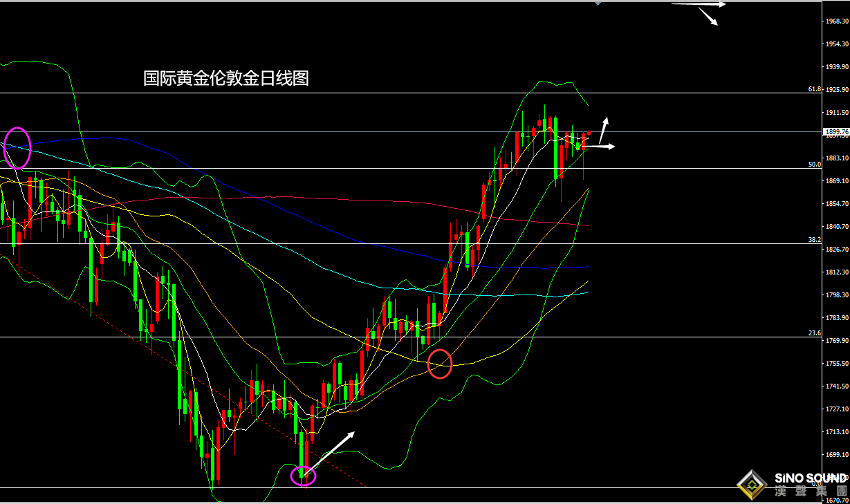Click the 61.8 Fibonacci level label

tap(814, 89)
